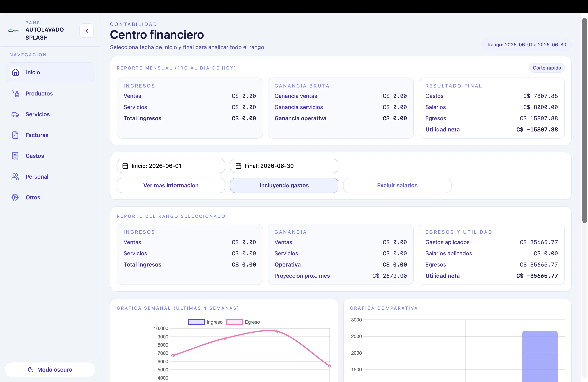The image size is (588, 382).
Task: Click the Servicios car icon
Action: tap(15, 114)
